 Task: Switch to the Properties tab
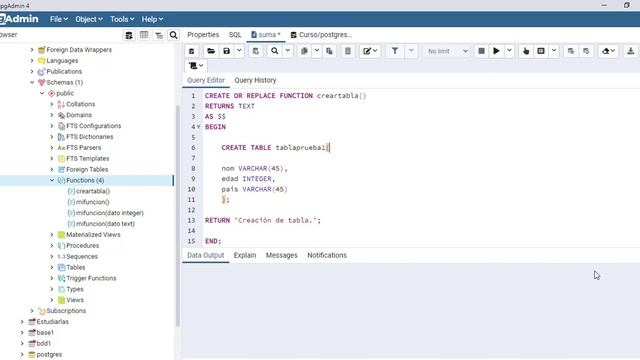[x=203, y=35]
